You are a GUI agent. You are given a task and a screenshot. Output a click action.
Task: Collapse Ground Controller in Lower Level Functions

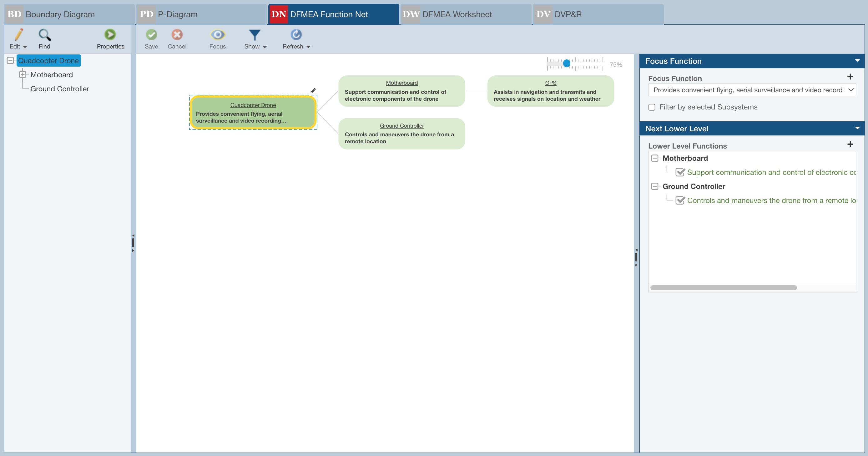(655, 186)
